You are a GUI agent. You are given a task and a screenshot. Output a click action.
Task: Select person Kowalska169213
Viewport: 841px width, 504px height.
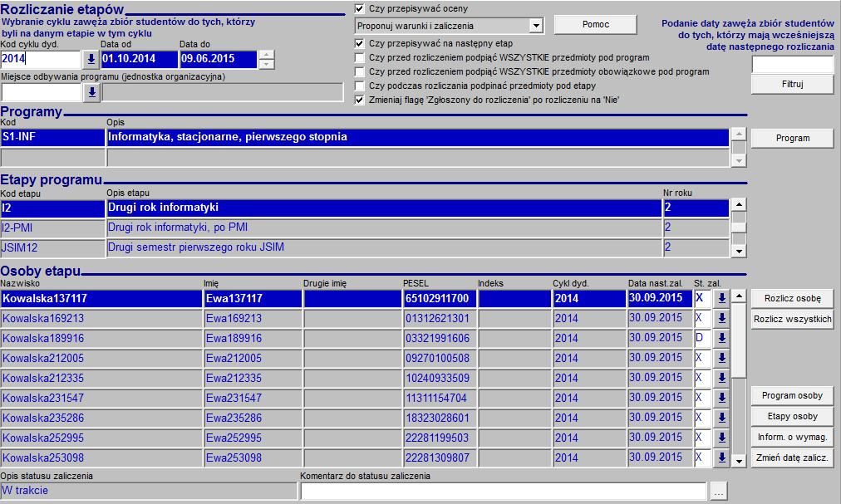(101, 319)
